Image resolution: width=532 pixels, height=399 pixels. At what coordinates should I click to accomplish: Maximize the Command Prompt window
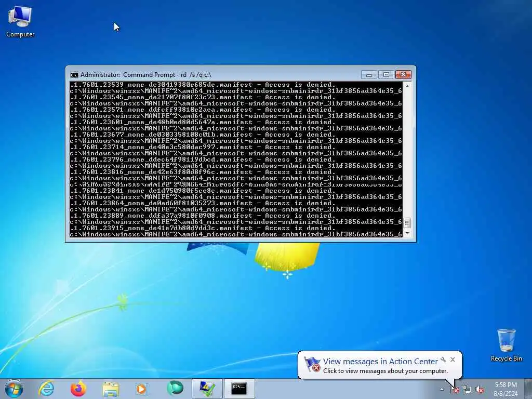386,75
